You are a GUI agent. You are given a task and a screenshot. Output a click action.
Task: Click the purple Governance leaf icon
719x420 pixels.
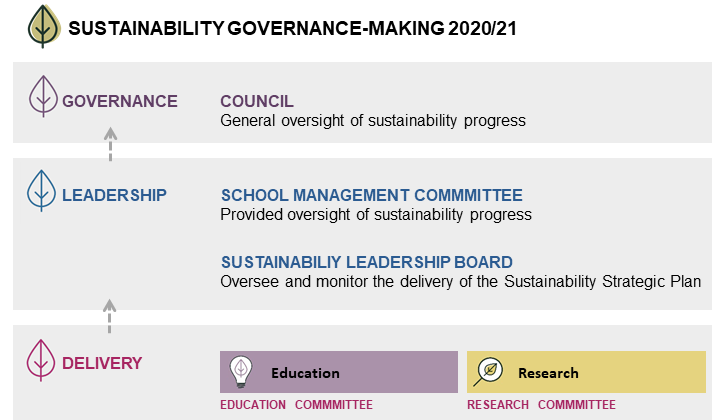[x=43, y=97]
